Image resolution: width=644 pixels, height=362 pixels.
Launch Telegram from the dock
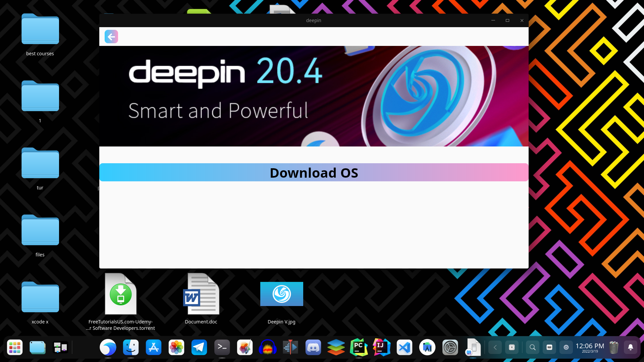[199, 348]
